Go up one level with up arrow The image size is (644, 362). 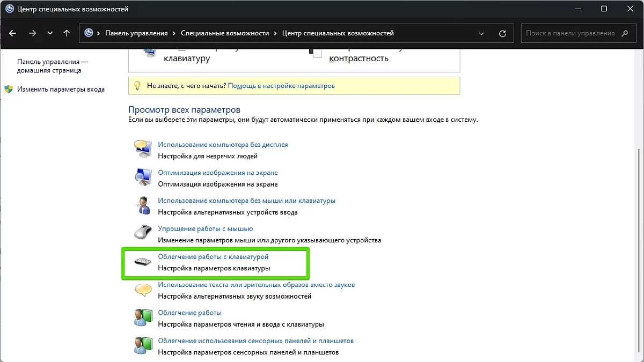[67, 33]
